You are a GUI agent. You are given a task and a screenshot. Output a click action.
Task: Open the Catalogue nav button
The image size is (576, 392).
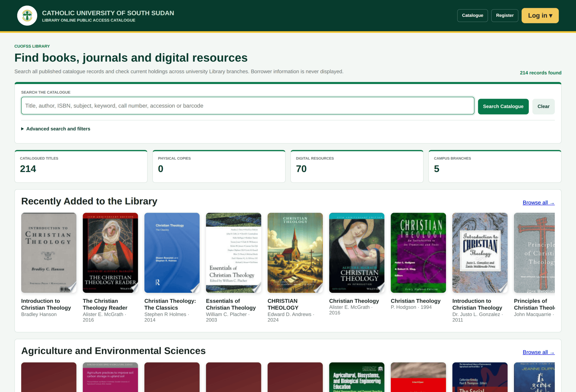coord(472,16)
